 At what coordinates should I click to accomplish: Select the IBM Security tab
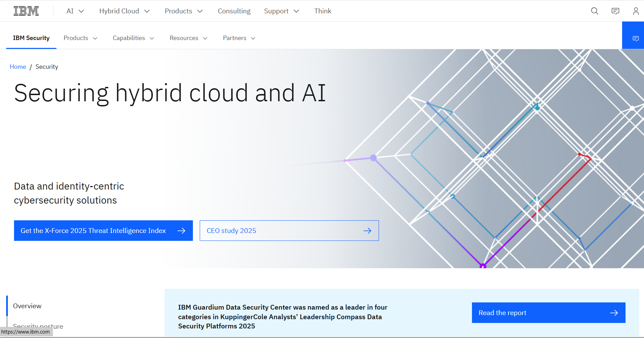coord(31,38)
